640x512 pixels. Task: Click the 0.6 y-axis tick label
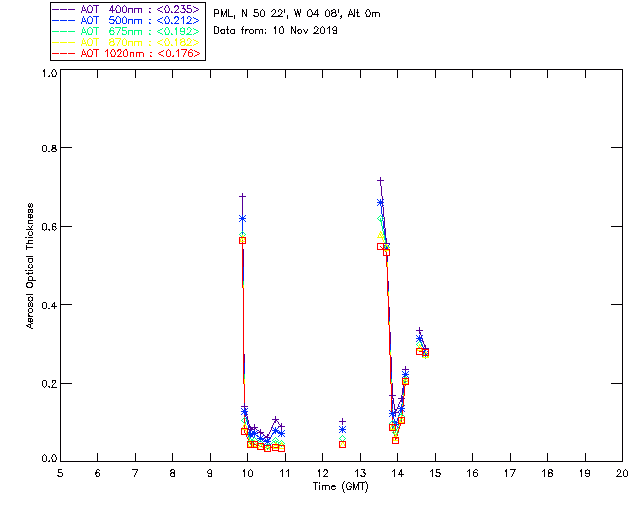pyautogui.click(x=49, y=227)
